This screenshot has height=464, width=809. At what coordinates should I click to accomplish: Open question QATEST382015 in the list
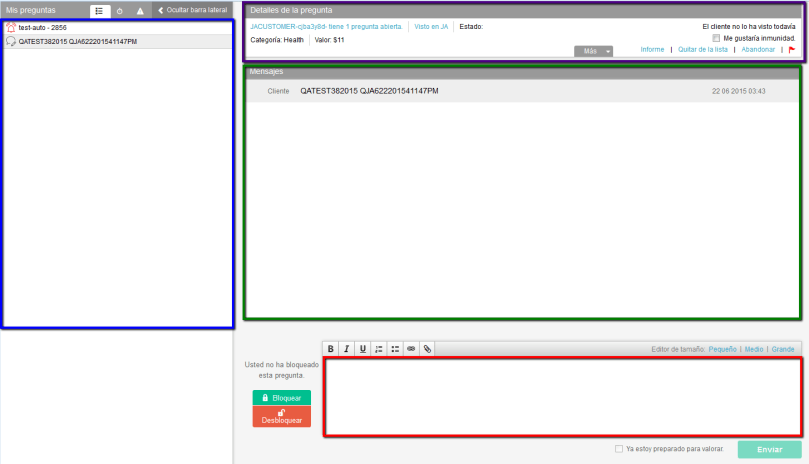pos(77,41)
